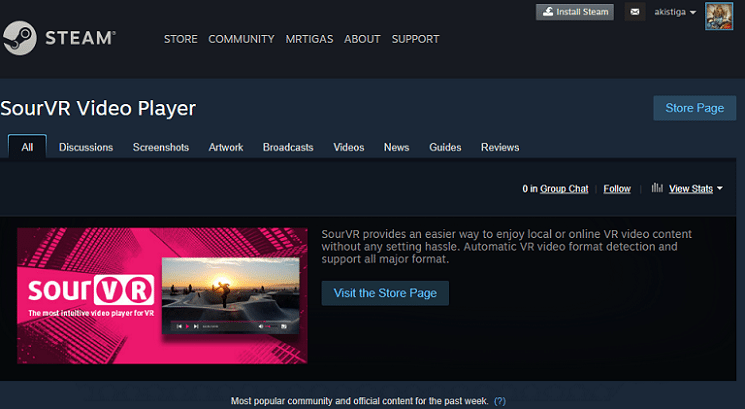The height and width of the screenshot is (409, 745).
Task: Click the Follow link
Action: (x=617, y=189)
